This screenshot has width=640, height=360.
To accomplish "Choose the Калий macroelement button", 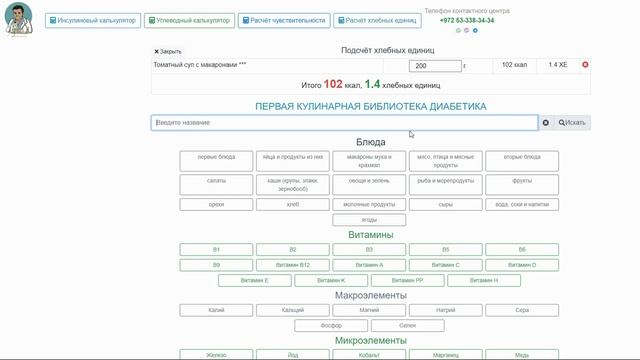I will 216,310.
